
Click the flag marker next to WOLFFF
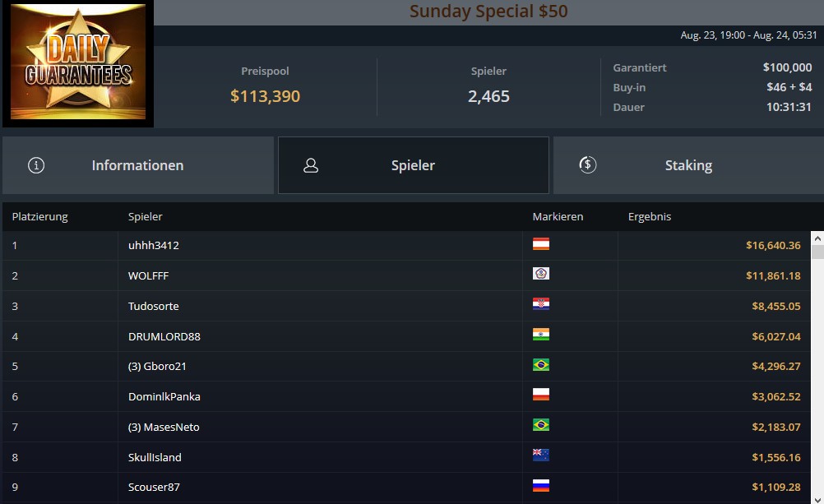coord(541,274)
